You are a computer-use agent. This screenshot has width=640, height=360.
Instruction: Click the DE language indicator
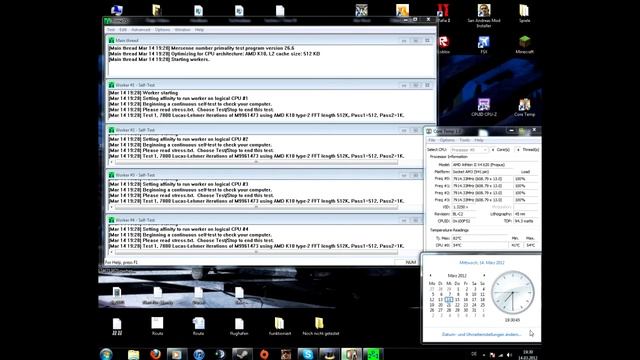coord(474,354)
